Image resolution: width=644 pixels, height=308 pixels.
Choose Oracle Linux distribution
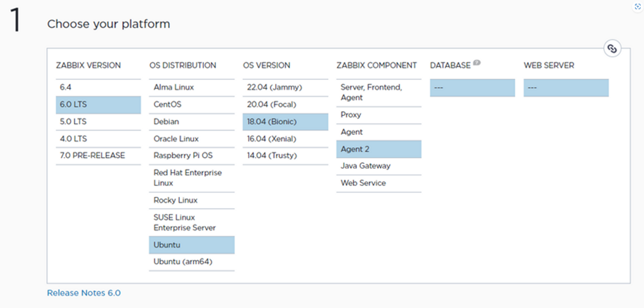coord(192,139)
